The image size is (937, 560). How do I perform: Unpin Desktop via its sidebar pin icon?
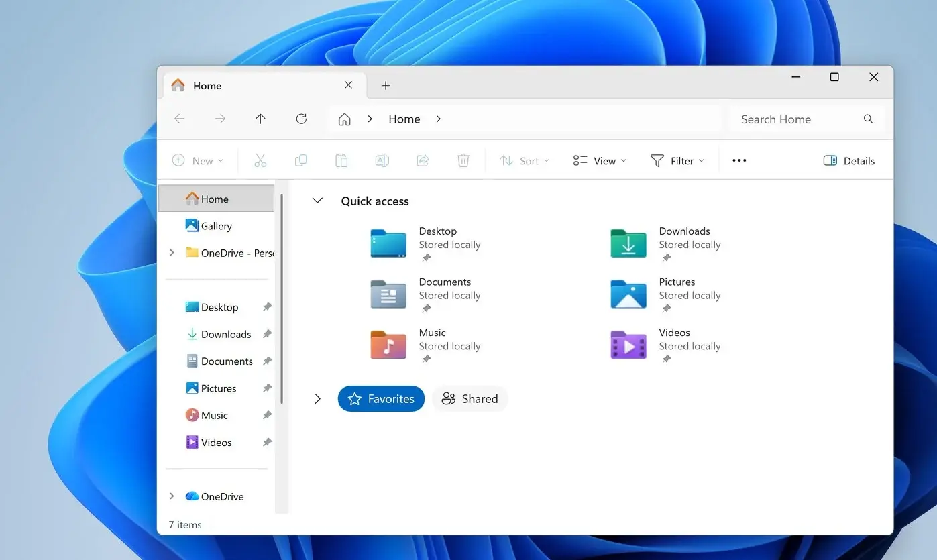267,307
